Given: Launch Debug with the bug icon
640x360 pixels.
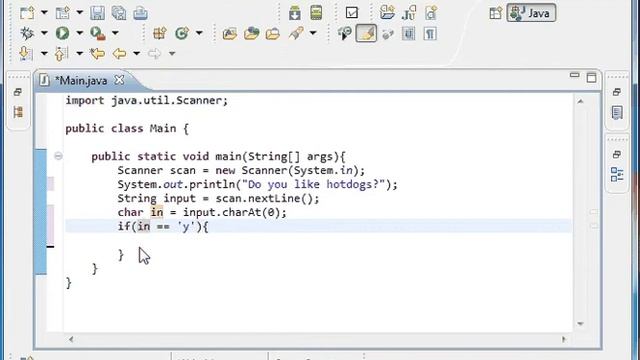Looking at the screenshot, I should [x=27, y=33].
